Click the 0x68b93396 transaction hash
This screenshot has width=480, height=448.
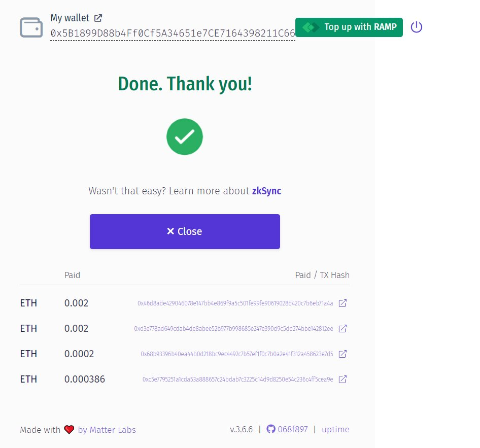point(236,354)
